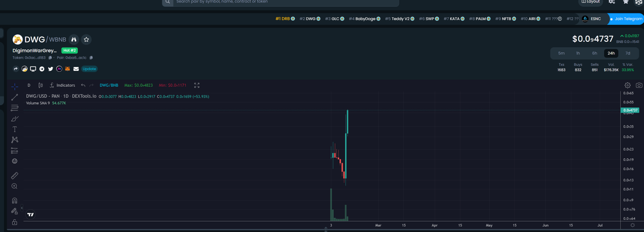Image resolution: width=644 pixels, height=232 pixels.
Task: Open the settings gears icon in header
Action: click(x=612, y=2)
